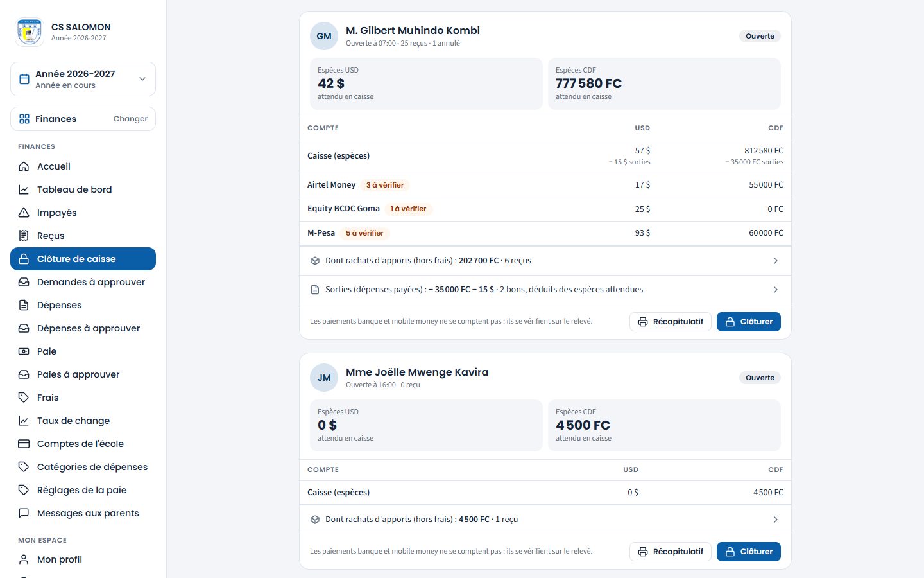Screen dimensions: 924x578
Task: Click the 4 500 FC Espèces CDF amount
Action: [583, 425]
